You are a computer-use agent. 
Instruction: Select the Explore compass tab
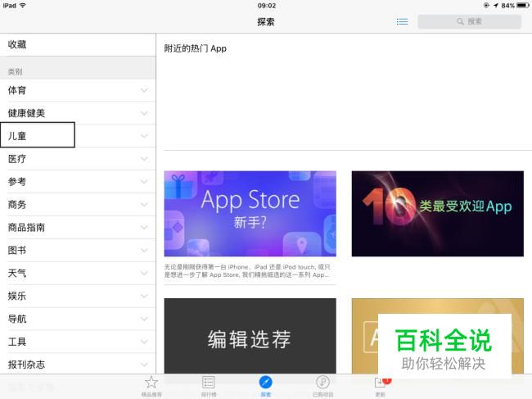(266, 386)
